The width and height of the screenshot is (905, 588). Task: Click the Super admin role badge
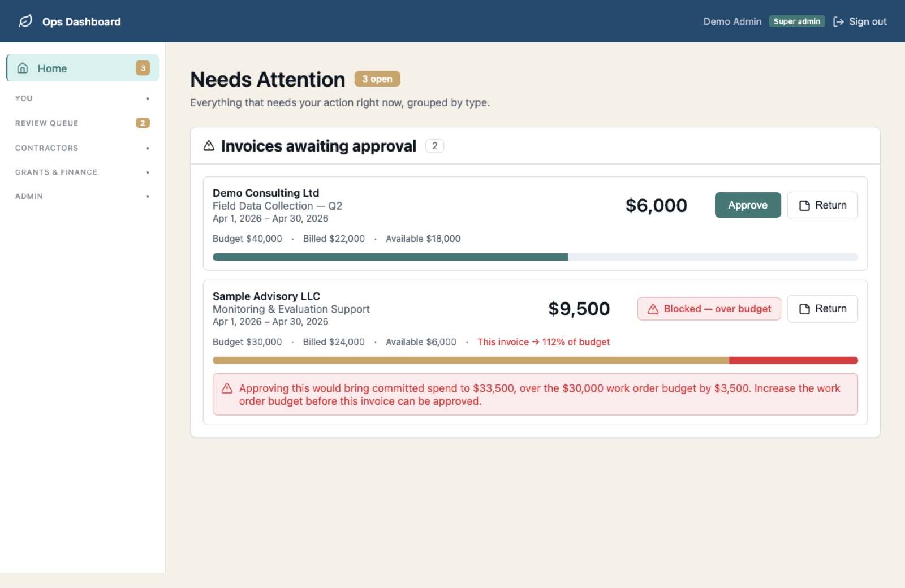796,21
